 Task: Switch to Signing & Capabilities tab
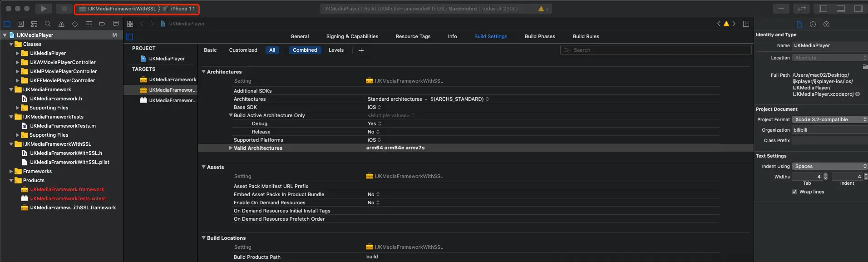pos(352,36)
